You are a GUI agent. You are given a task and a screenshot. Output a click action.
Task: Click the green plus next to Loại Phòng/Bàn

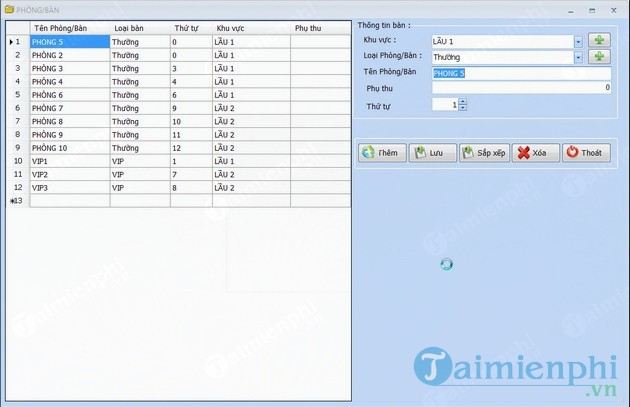pyautogui.click(x=599, y=57)
